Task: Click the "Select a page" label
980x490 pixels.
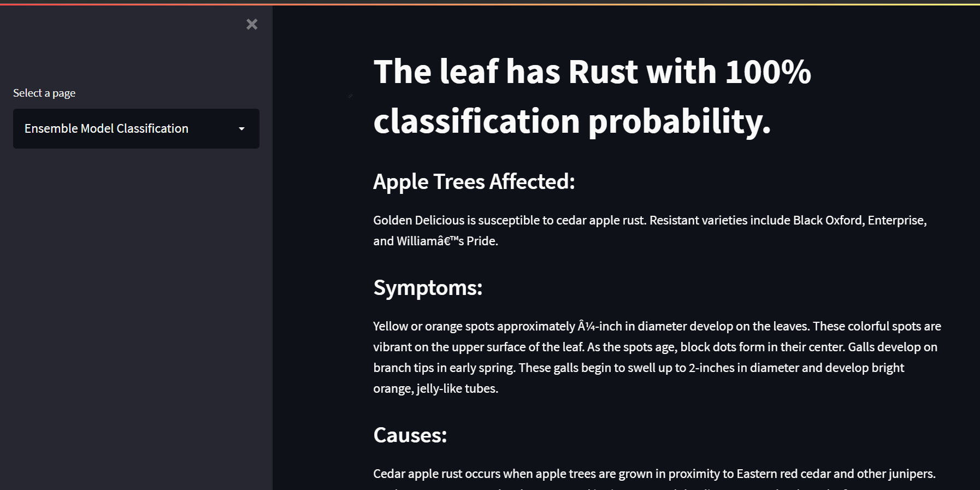Action: pos(44,93)
